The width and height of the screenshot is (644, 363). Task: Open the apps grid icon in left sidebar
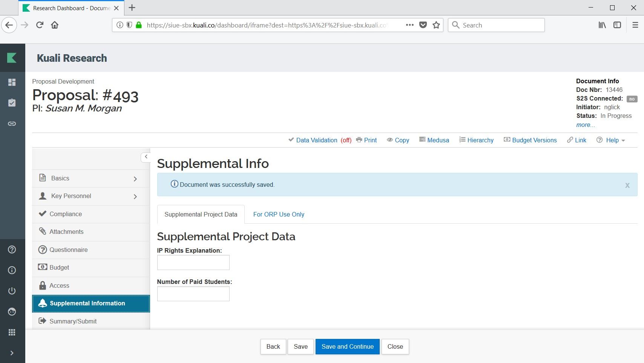[12, 332]
